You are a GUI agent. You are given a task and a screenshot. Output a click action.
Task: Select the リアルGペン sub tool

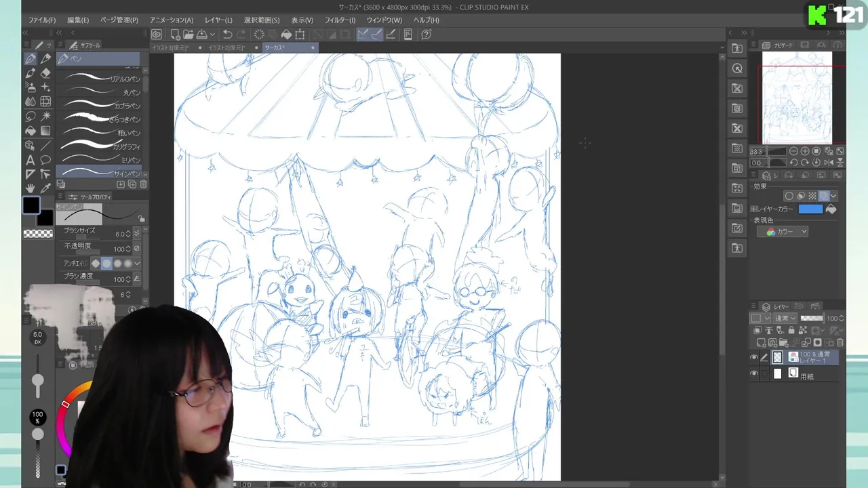[x=99, y=79]
